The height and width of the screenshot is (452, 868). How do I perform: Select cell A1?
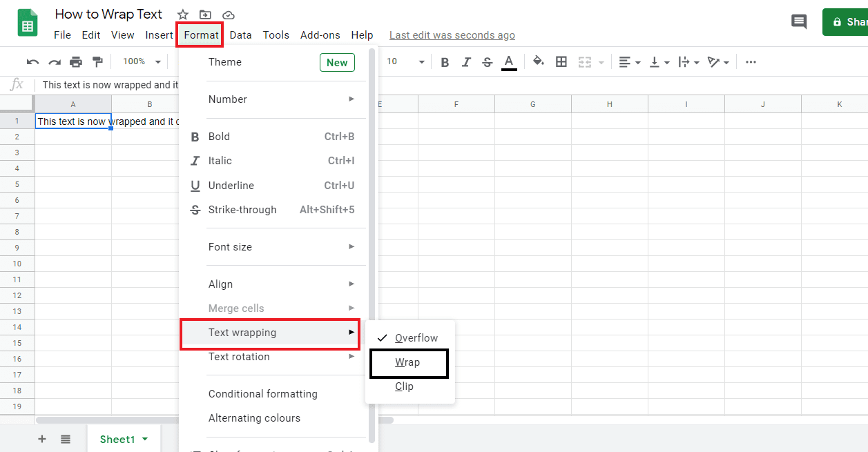73,121
